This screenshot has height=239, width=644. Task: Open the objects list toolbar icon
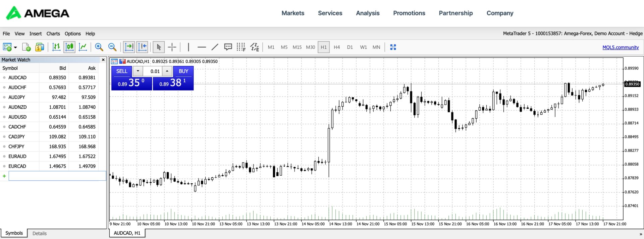pos(255,47)
